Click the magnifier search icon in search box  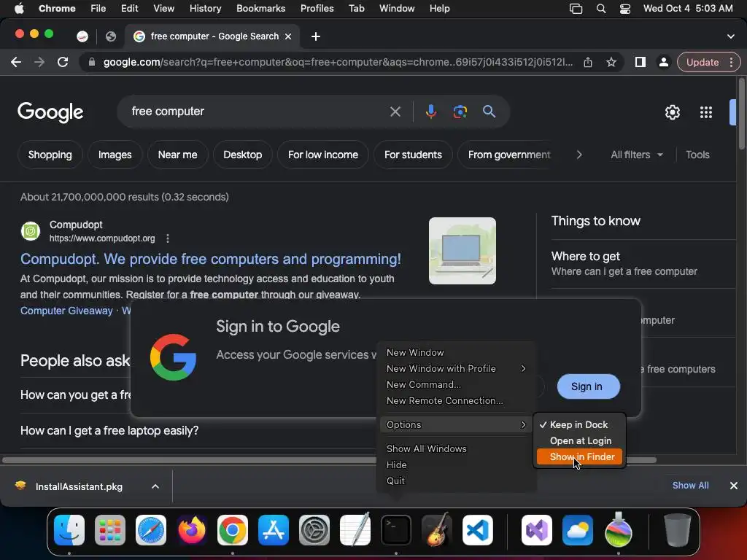click(489, 112)
